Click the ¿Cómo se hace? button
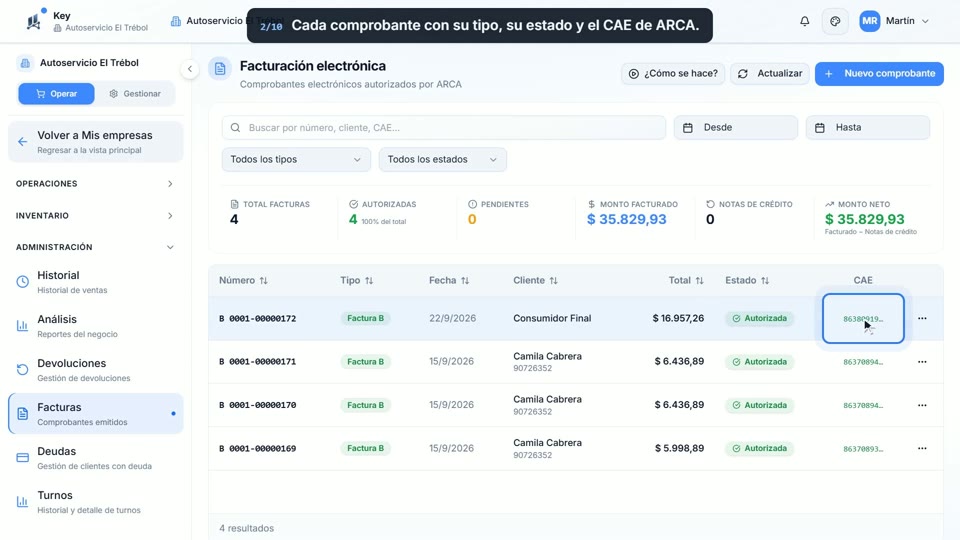 673,73
